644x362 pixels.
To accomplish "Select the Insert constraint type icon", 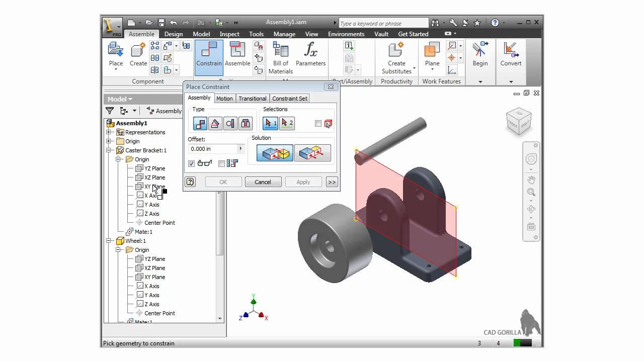I will click(246, 123).
